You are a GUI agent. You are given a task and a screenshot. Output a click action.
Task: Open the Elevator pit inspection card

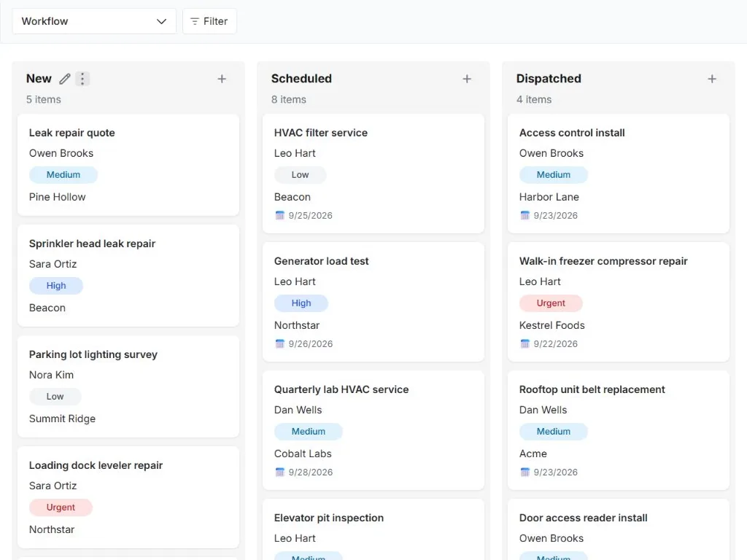point(373,529)
